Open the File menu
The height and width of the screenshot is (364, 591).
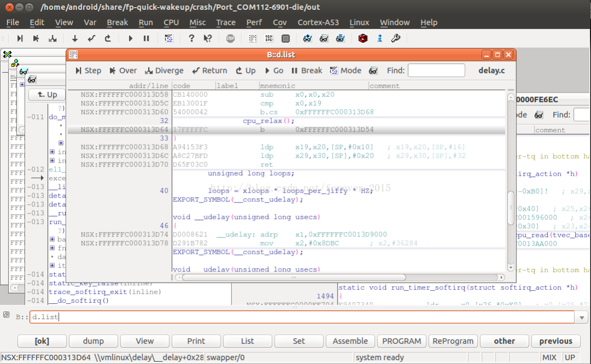pyautogui.click(x=13, y=22)
